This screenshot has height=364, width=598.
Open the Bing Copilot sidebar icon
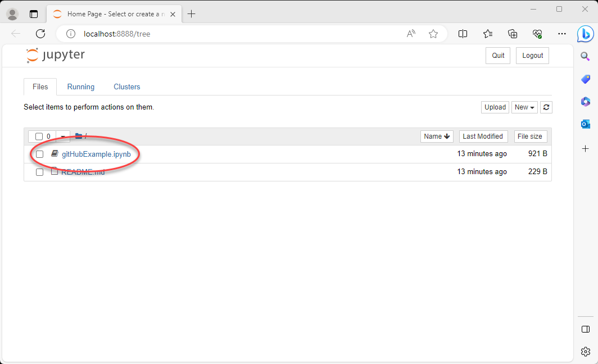(x=585, y=34)
